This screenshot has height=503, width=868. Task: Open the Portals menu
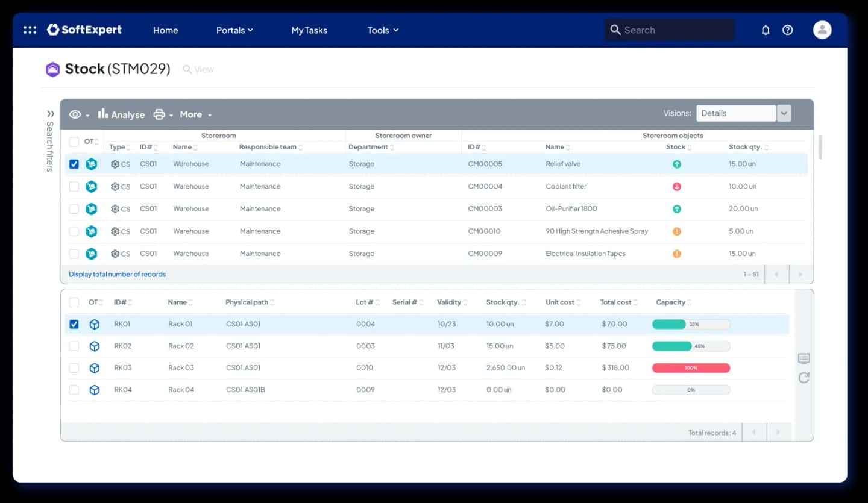(234, 30)
